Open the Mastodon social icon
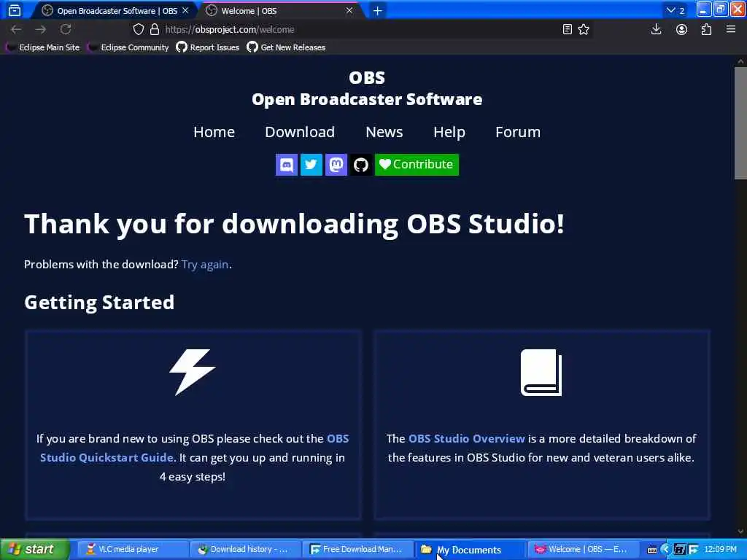This screenshot has height=560, width=747. pos(336,165)
